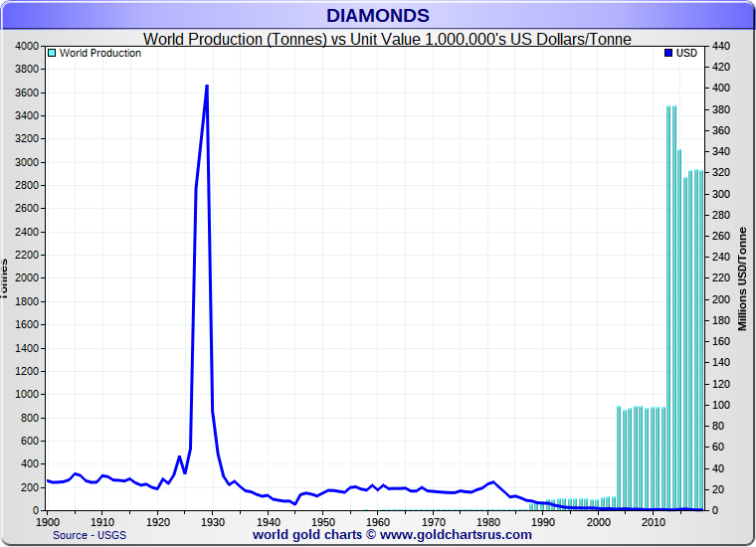Click the blue USD legend swatch

(x=668, y=53)
